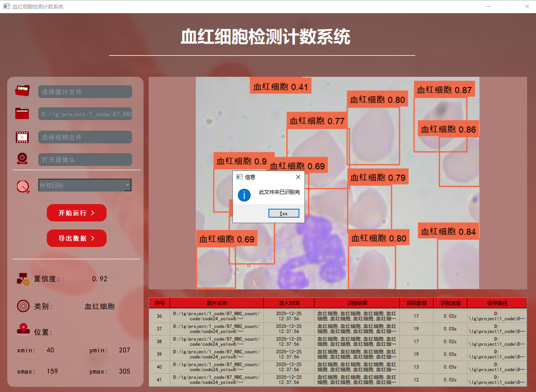Screen dimensions: 536x392
Task: Click the blue info icon in dialog
Action: [244, 195]
